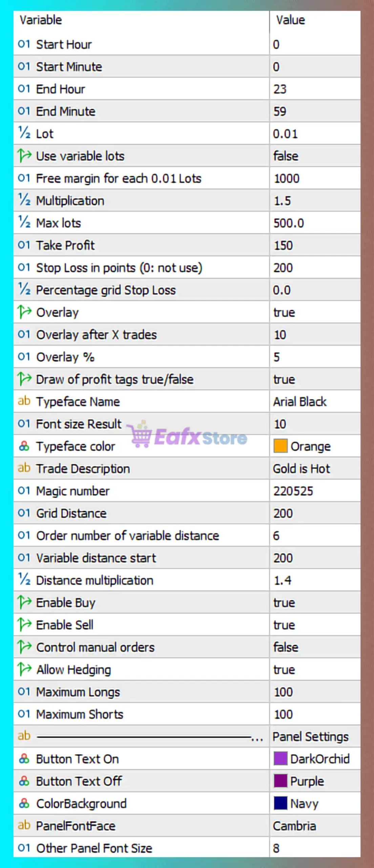Click the fraction icon next to Lot
This screenshot has width=374, height=868.
(x=24, y=133)
